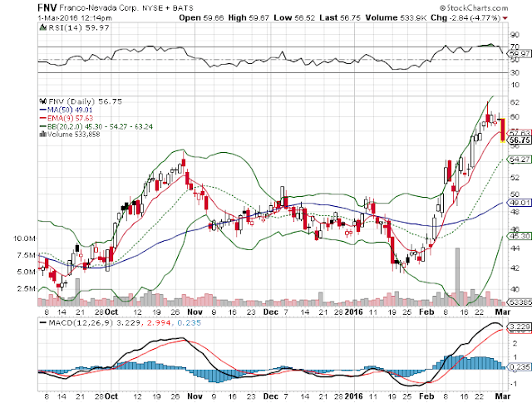Click the Oct label on price chart axis
Image resolution: width=532 pixels, height=403 pixels.
pyautogui.click(x=111, y=312)
